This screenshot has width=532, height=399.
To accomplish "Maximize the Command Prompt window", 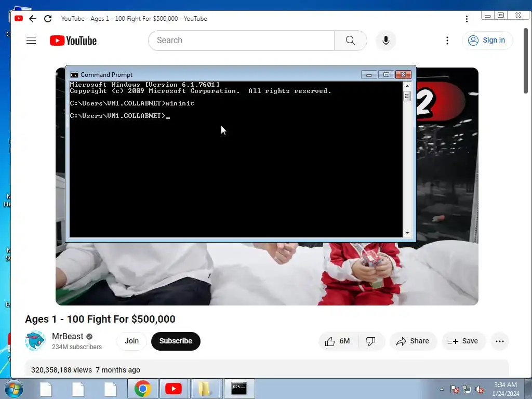I will [386, 75].
